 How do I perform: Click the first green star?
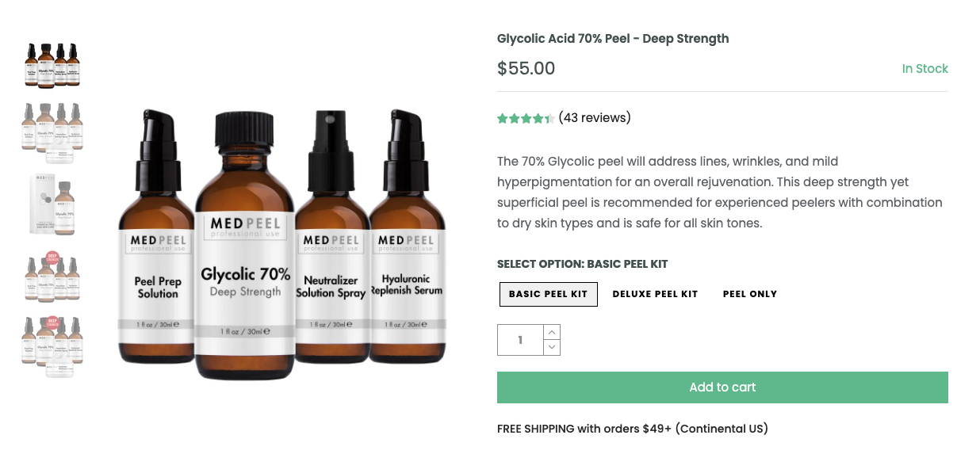(502, 117)
